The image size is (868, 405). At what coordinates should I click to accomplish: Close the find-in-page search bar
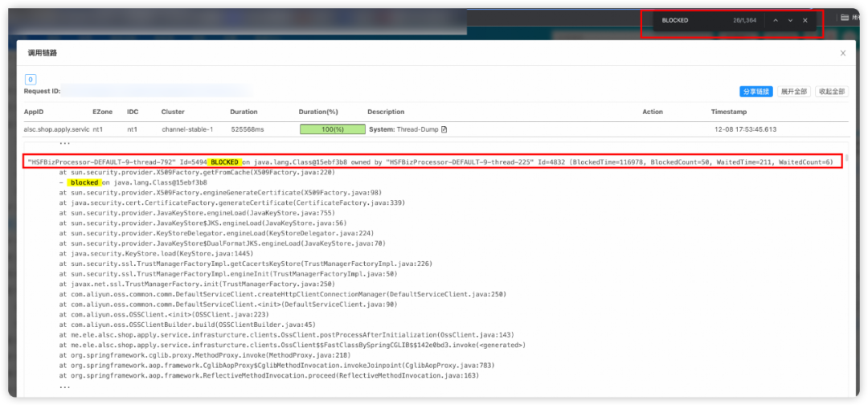tap(805, 20)
